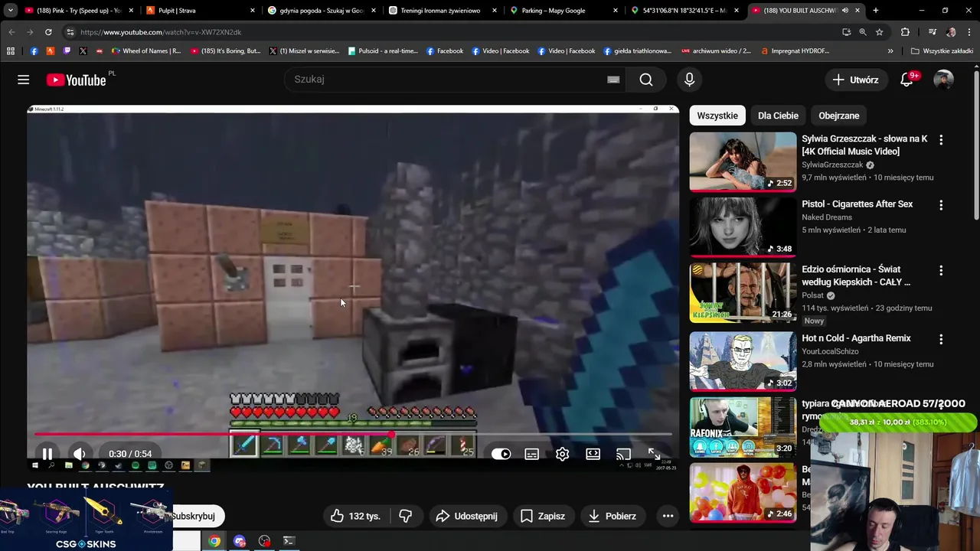The height and width of the screenshot is (551, 980).
Task: Open the RAFONIX video thumbnail
Action: point(743,427)
